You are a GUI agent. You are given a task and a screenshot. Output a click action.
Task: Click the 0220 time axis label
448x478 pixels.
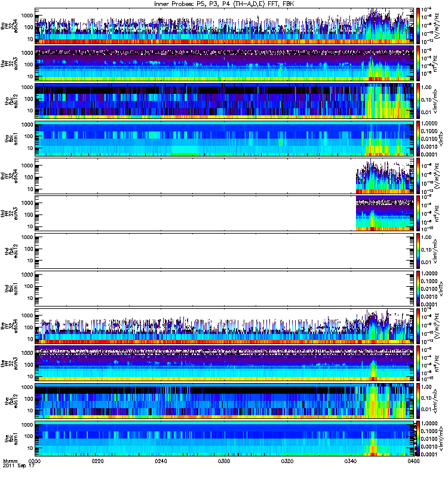98,461
